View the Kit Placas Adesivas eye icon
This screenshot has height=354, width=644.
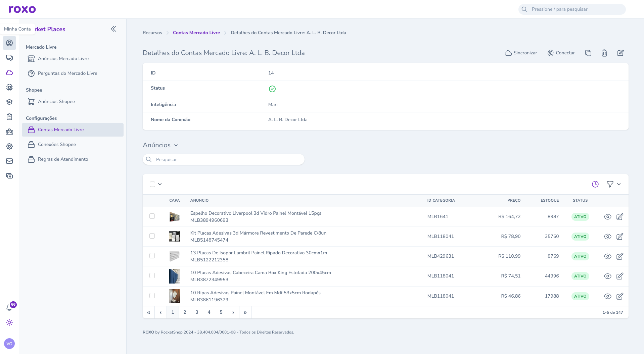pyautogui.click(x=608, y=237)
